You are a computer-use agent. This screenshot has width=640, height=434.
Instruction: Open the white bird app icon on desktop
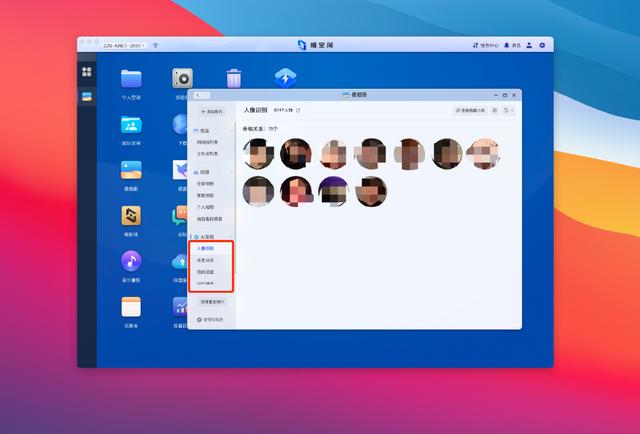(x=180, y=170)
